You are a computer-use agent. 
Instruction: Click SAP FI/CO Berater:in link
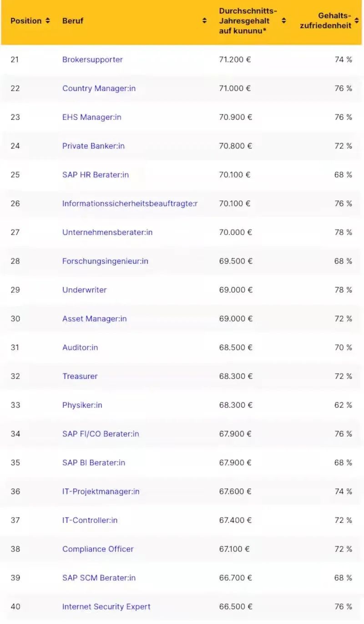(x=101, y=434)
